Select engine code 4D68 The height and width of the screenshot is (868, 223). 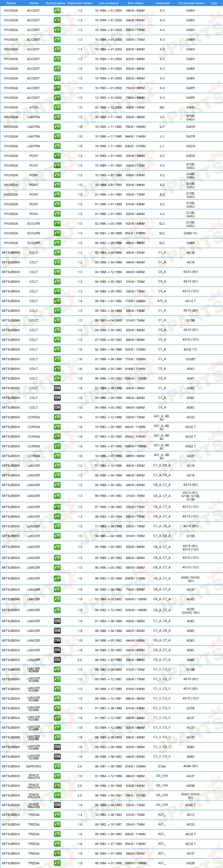[x=190, y=660]
